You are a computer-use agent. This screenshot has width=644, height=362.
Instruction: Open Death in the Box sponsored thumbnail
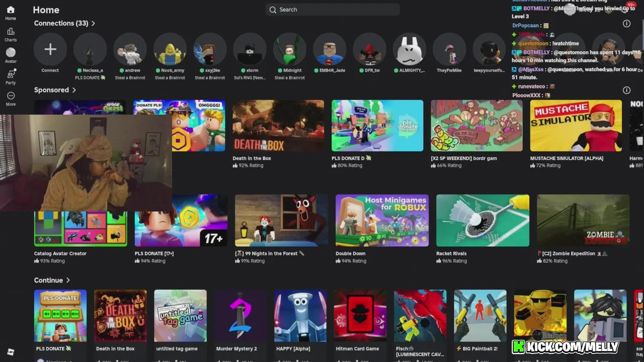tap(278, 126)
